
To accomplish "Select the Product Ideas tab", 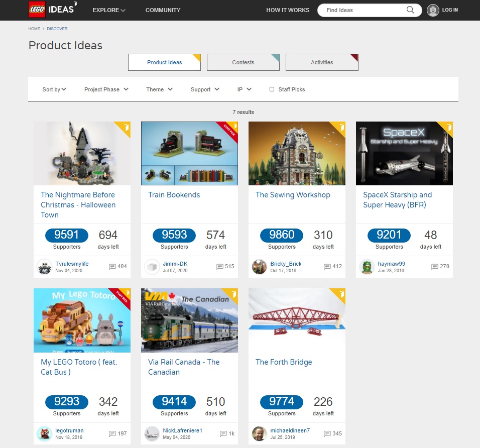I will pyautogui.click(x=164, y=62).
